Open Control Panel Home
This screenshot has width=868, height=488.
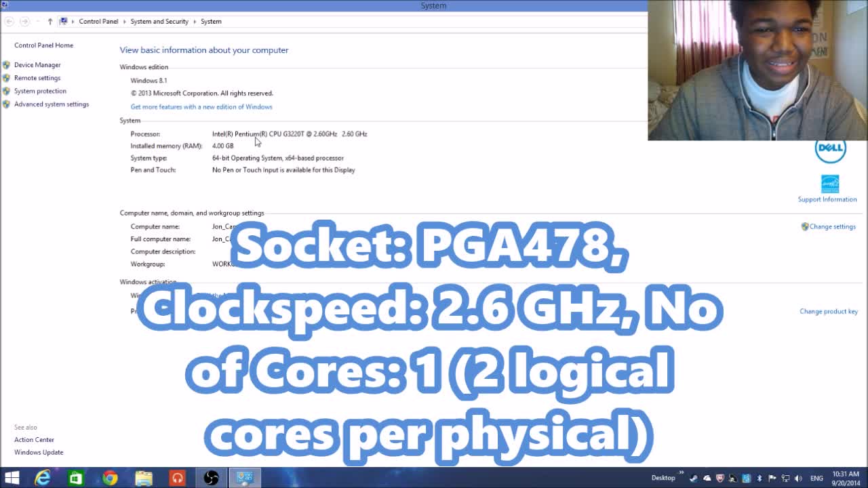click(x=43, y=45)
